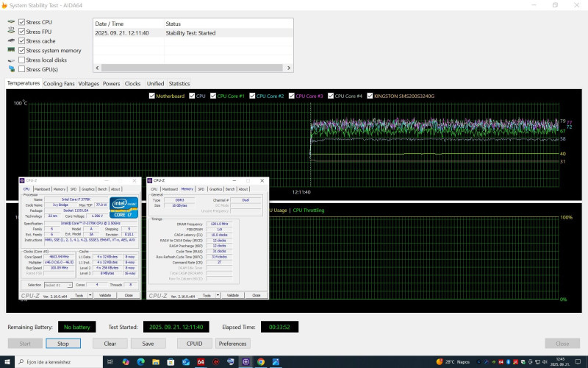Screen dimensions: 588x368
Task: Launch Microsoft Edge from the taskbar
Action: point(140,361)
